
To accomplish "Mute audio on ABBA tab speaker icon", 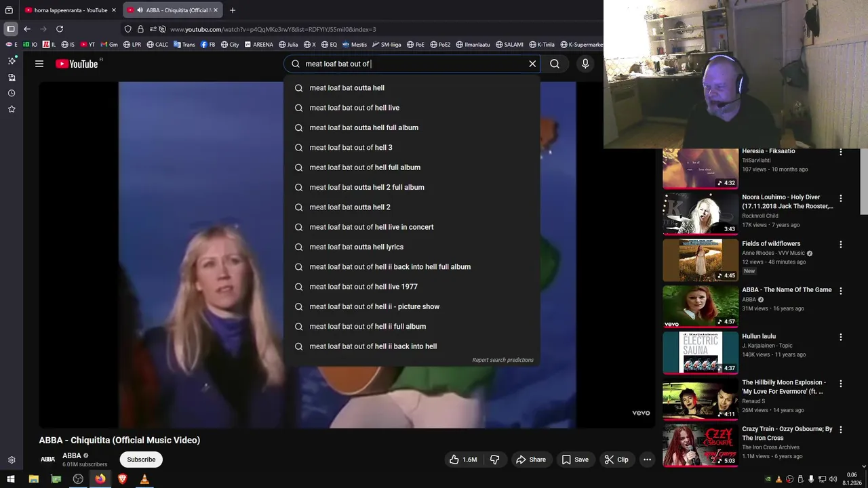I will point(140,10).
